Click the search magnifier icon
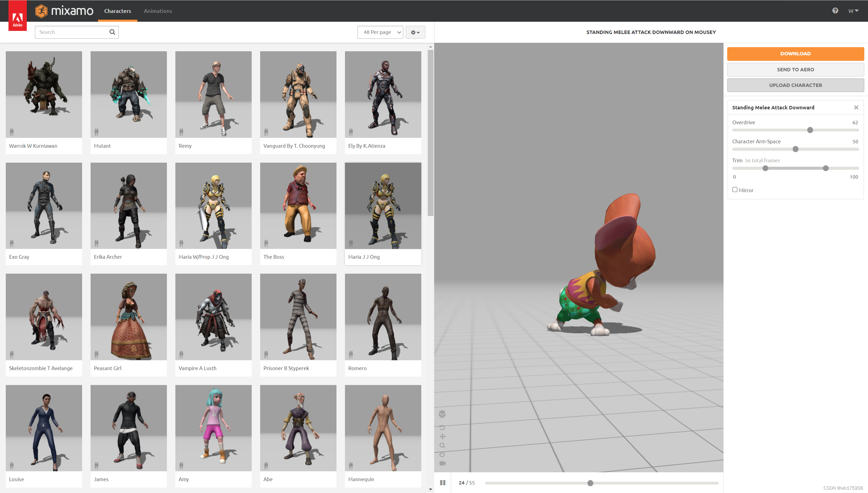Image resolution: width=868 pixels, height=493 pixels. tap(112, 32)
